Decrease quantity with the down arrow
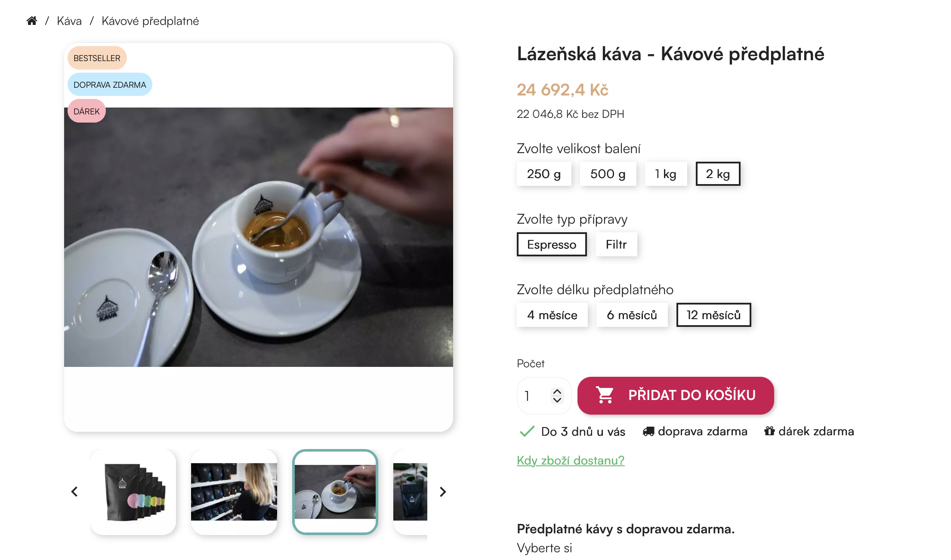The height and width of the screenshot is (560, 951). (557, 400)
